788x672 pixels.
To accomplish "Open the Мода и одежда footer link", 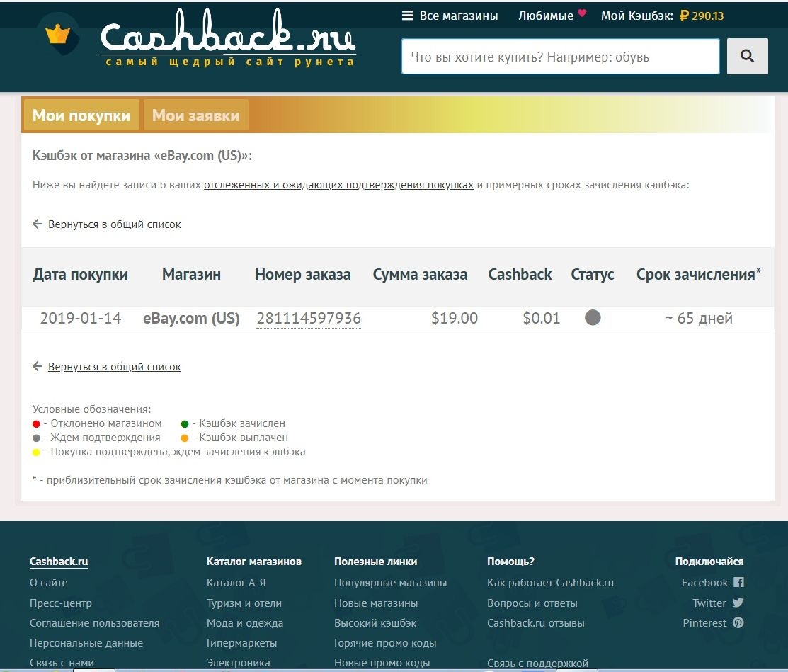I will tap(245, 622).
